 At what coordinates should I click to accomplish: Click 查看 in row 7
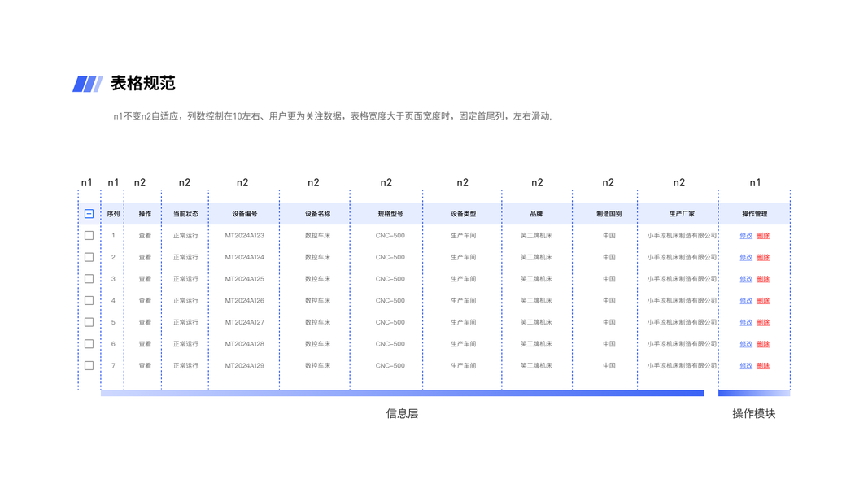(145, 366)
